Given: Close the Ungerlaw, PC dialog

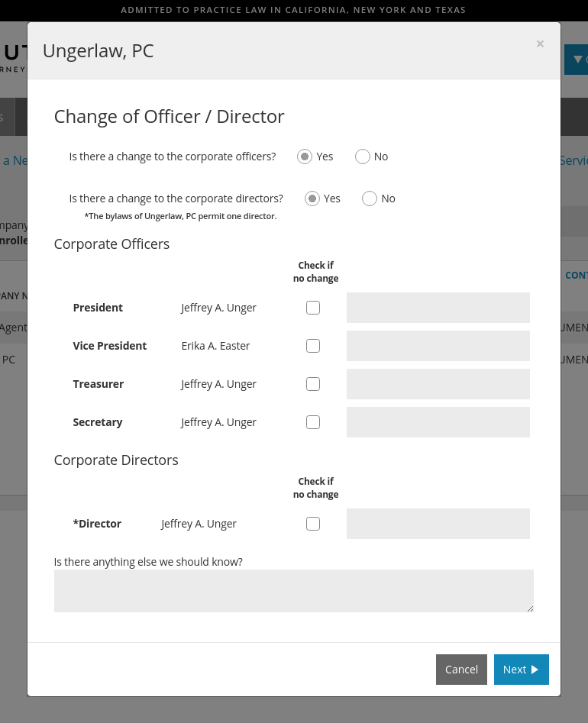Looking at the screenshot, I should [x=540, y=44].
